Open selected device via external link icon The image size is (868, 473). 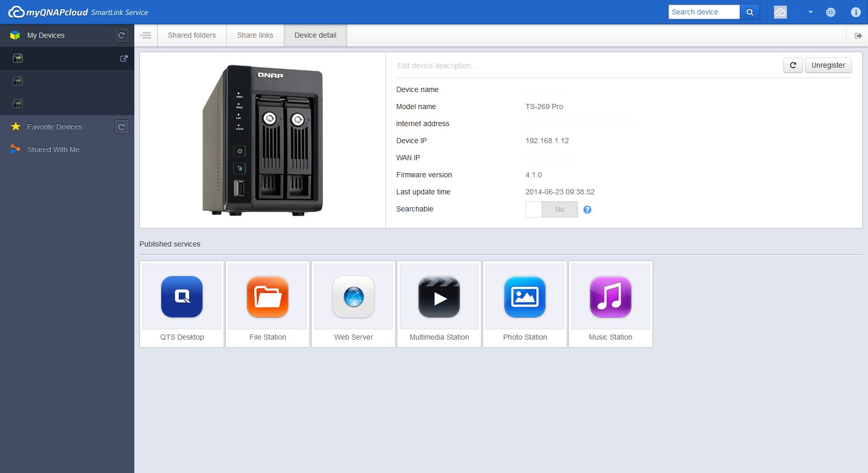(x=123, y=58)
